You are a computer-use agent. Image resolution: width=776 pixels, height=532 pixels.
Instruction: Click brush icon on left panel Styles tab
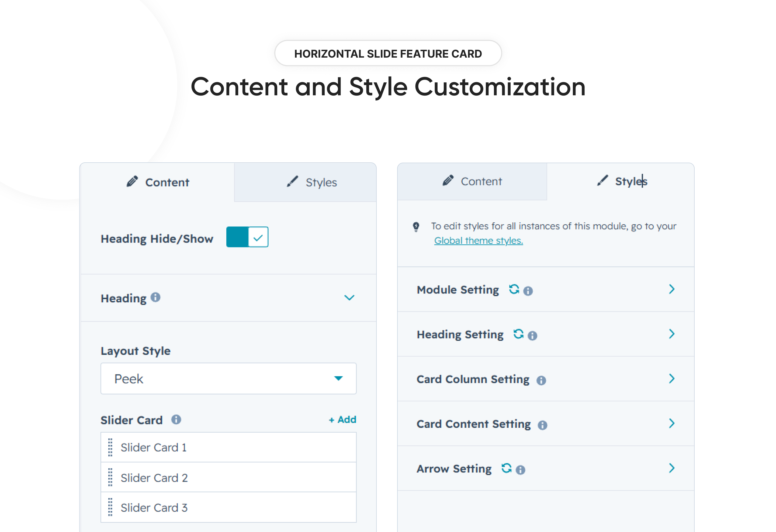point(293,181)
